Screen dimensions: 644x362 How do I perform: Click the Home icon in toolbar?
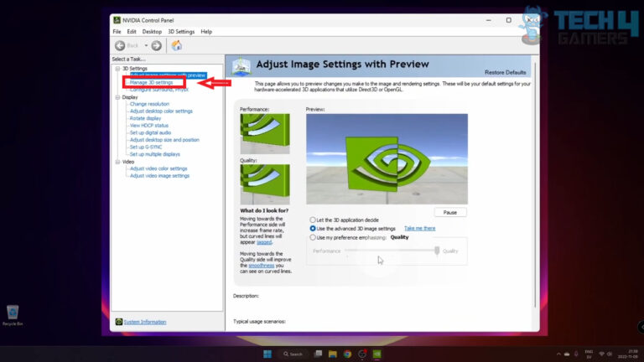(x=176, y=45)
